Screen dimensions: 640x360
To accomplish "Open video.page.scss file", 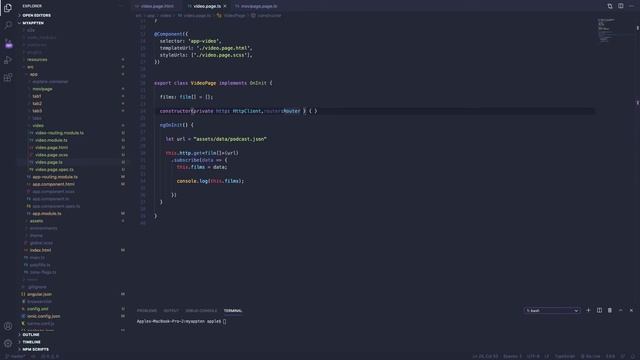I will tap(51, 155).
